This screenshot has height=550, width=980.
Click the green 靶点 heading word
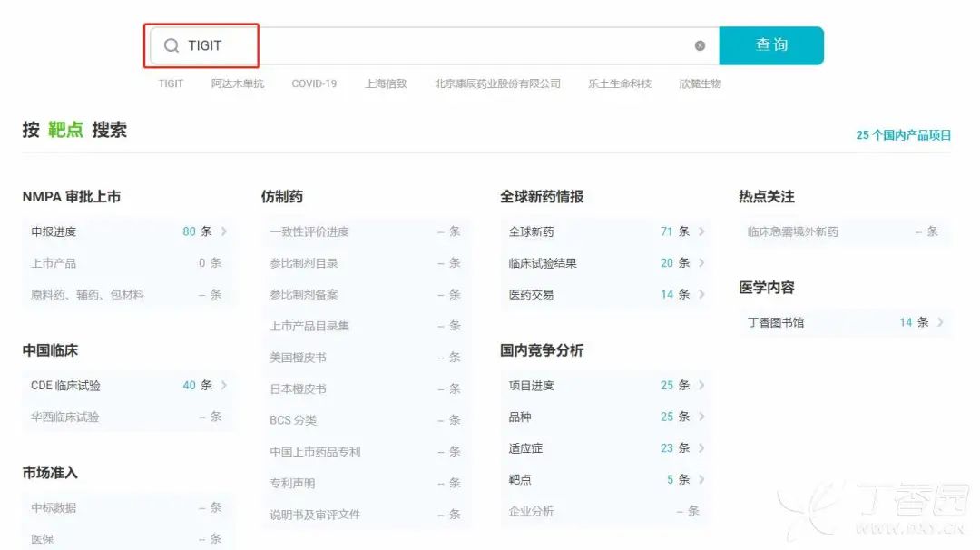point(65,130)
